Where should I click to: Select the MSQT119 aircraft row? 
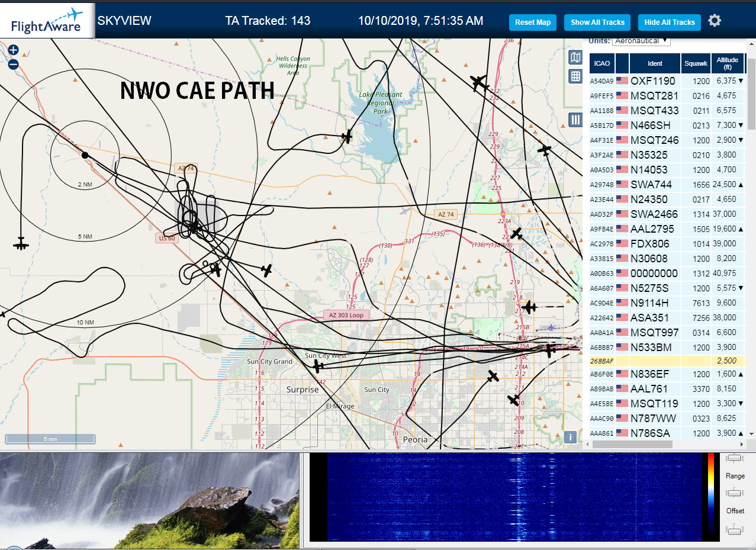tap(667, 404)
